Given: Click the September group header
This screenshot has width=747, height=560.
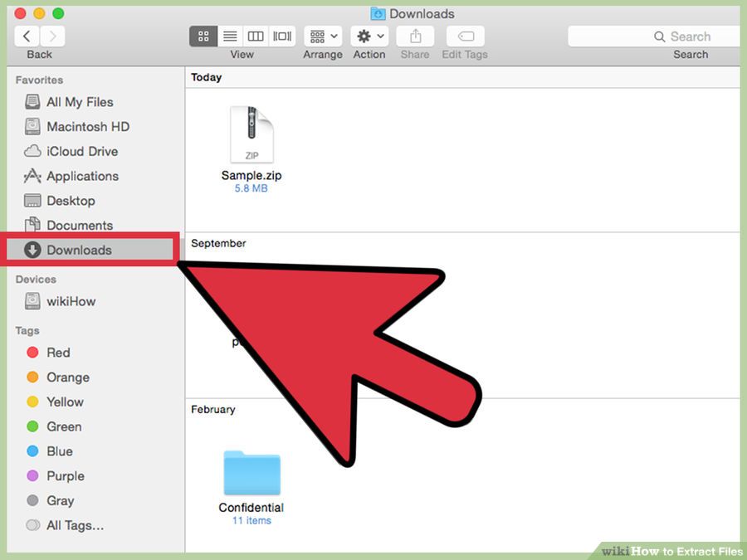Looking at the screenshot, I should click(218, 243).
